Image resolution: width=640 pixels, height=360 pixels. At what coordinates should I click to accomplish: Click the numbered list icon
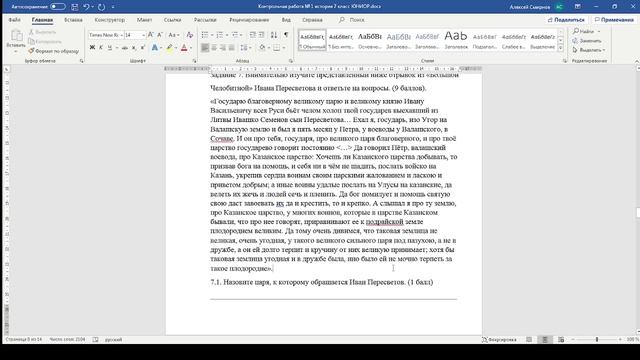click(x=220, y=35)
